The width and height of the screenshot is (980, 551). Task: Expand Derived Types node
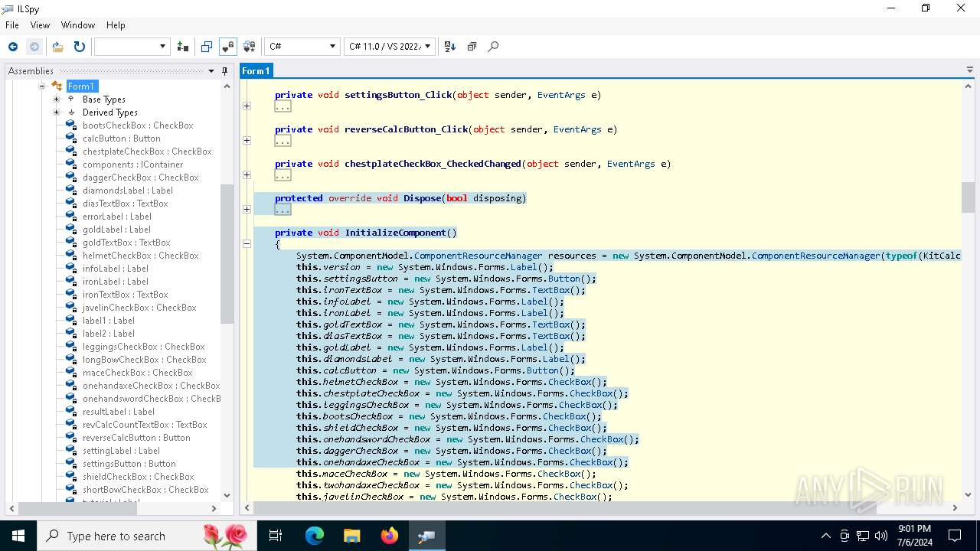tap(56, 112)
